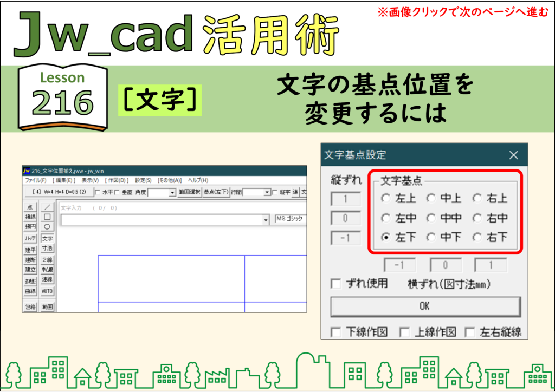Open the ファイル(F) menu
The height and width of the screenshot is (392, 555).
[x=36, y=180]
